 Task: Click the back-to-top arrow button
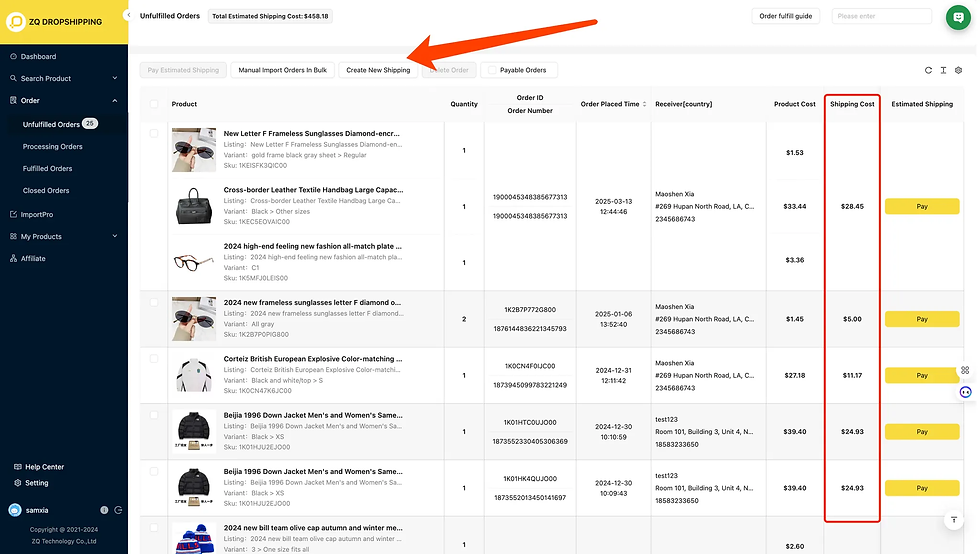point(954,520)
